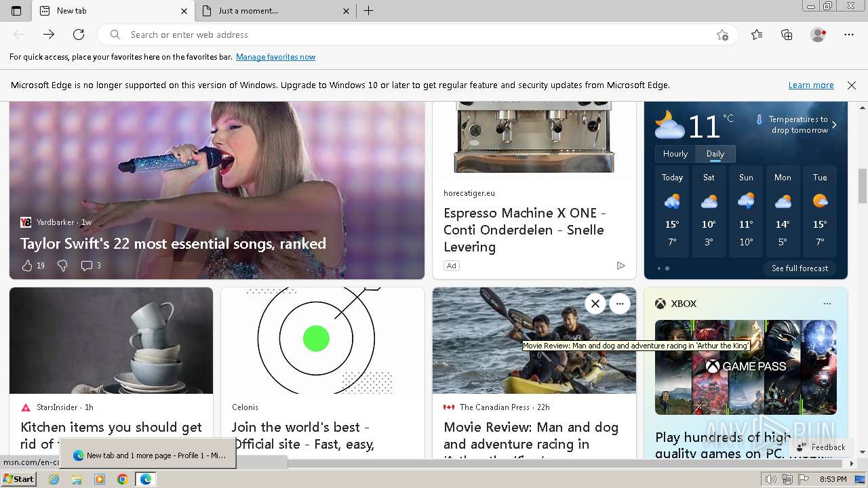Go forward with the arrow button
The image size is (868, 488).
click(49, 35)
